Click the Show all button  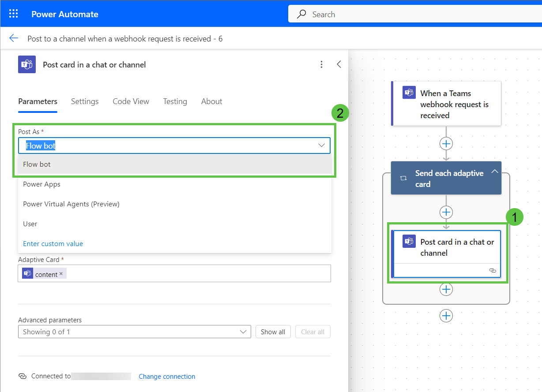coord(273,332)
